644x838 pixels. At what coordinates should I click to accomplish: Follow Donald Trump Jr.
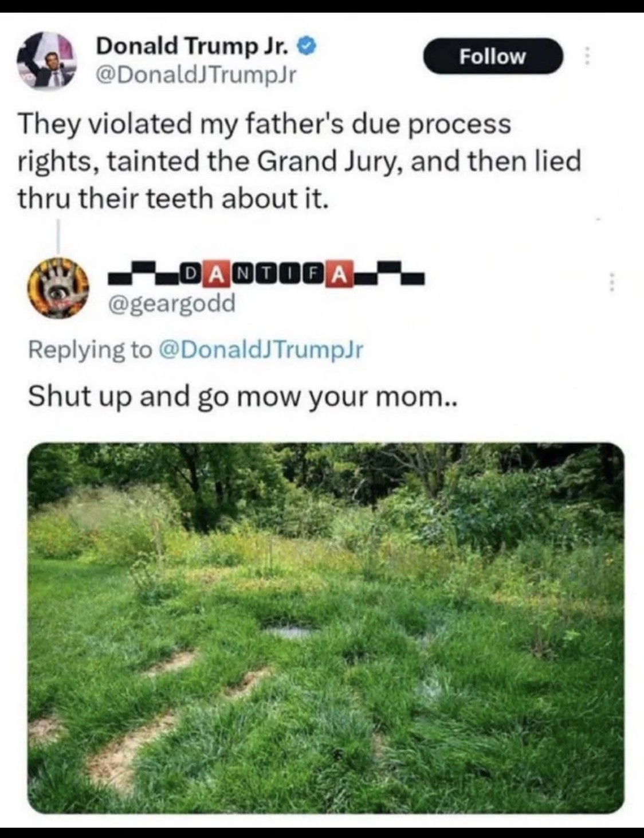pos(493,56)
